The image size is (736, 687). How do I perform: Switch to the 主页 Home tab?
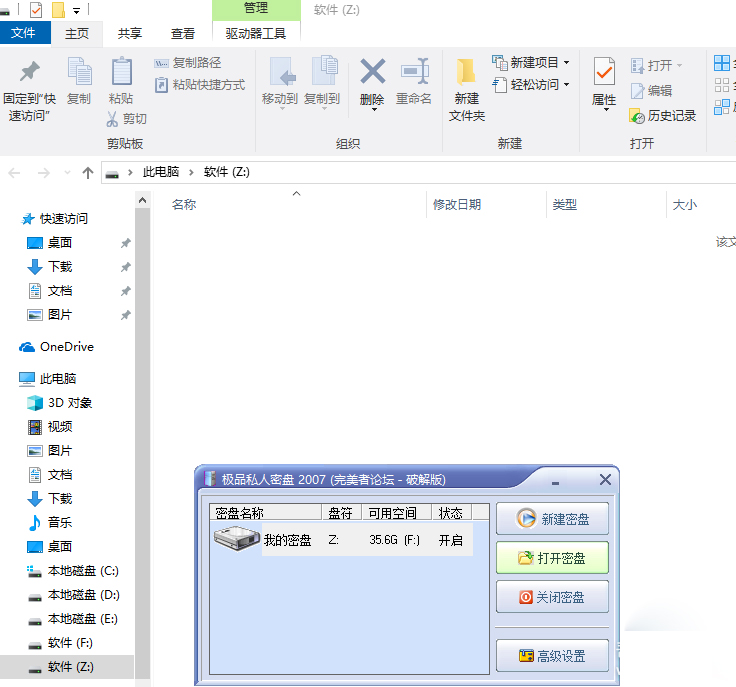pyautogui.click(x=77, y=33)
